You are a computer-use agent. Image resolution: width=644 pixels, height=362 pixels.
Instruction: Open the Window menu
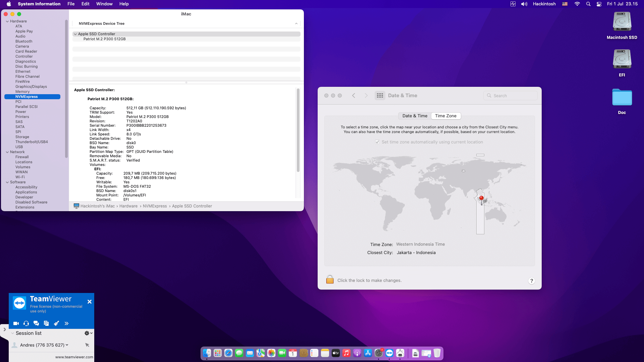tap(104, 4)
